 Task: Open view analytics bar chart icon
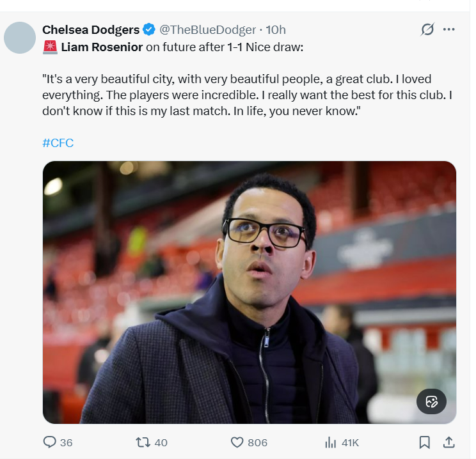coord(331,442)
